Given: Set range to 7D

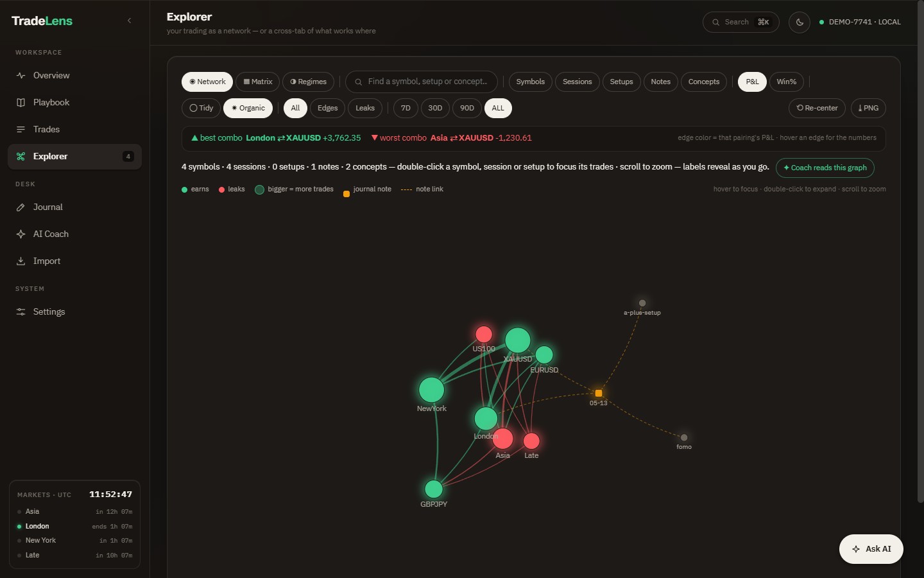Looking at the screenshot, I should [x=406, y=108].
